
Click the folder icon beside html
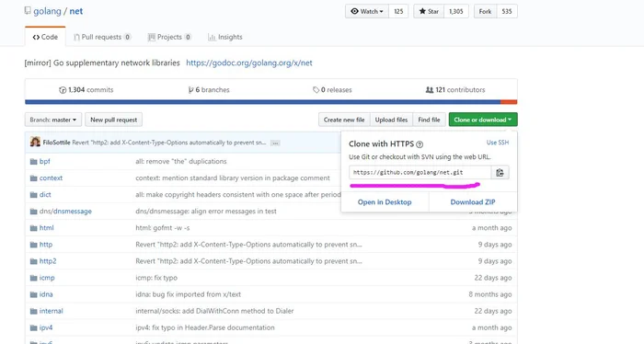tap(34, 228)
